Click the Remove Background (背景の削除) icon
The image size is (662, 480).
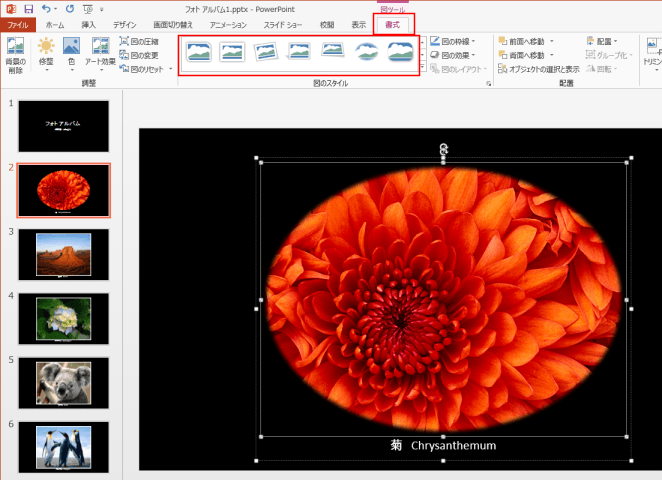coord(15,46)
